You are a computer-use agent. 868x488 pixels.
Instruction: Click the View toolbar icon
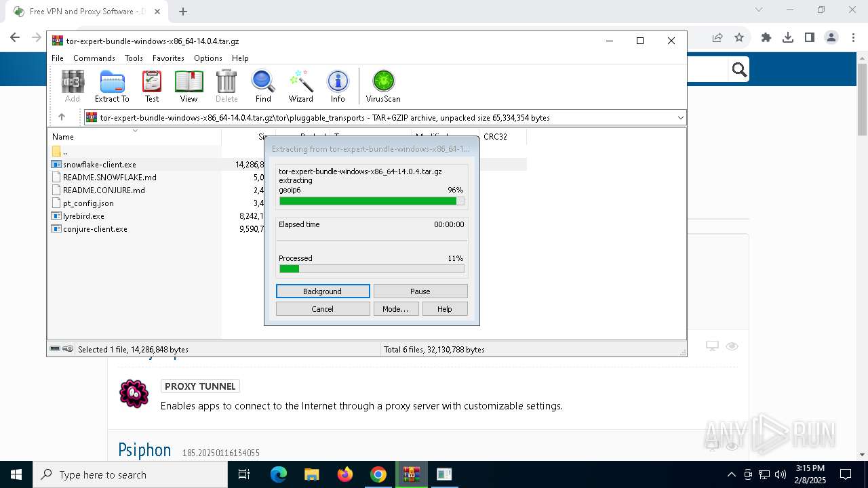(189, 86)
